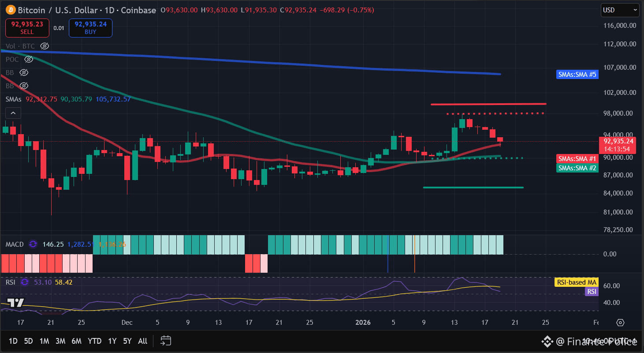
Task: Show the first hidden BB indicator
Action: point(23,72)
